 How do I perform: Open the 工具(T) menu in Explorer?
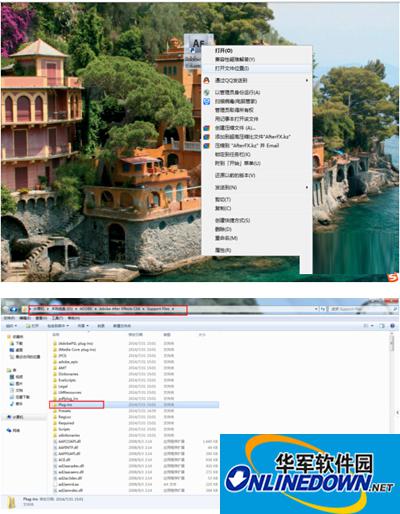coord(57,318)
